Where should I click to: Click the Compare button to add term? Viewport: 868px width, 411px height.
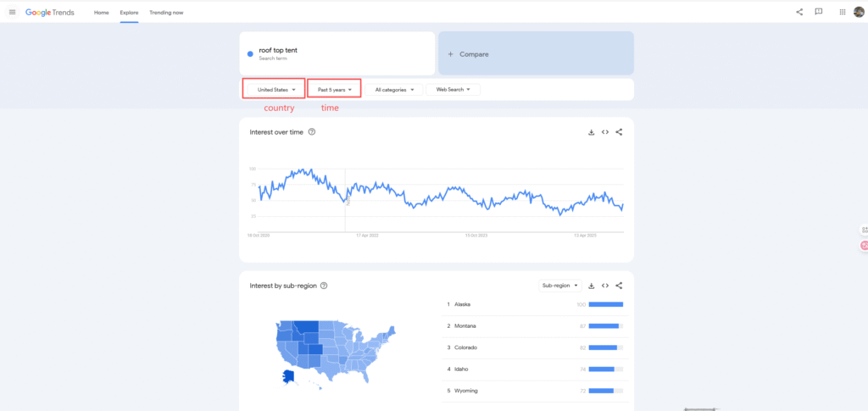pyautogui.click(x=536, y=53)
